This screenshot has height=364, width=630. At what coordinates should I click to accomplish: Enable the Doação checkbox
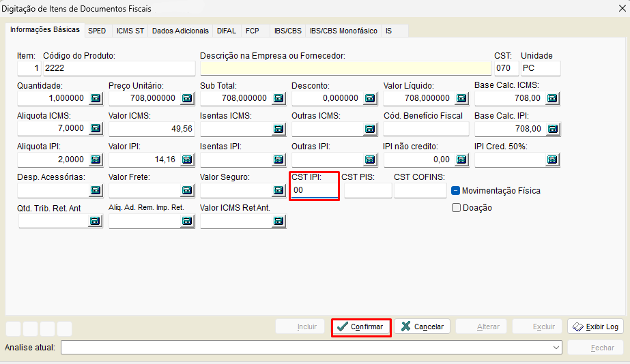457,208
